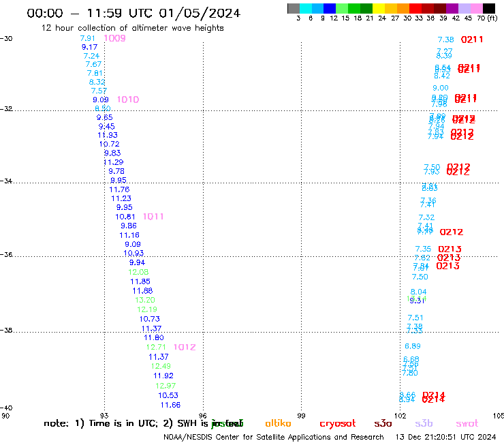Click the purple legend color swatch
The image size is (504, 443).
click(452, 8)
